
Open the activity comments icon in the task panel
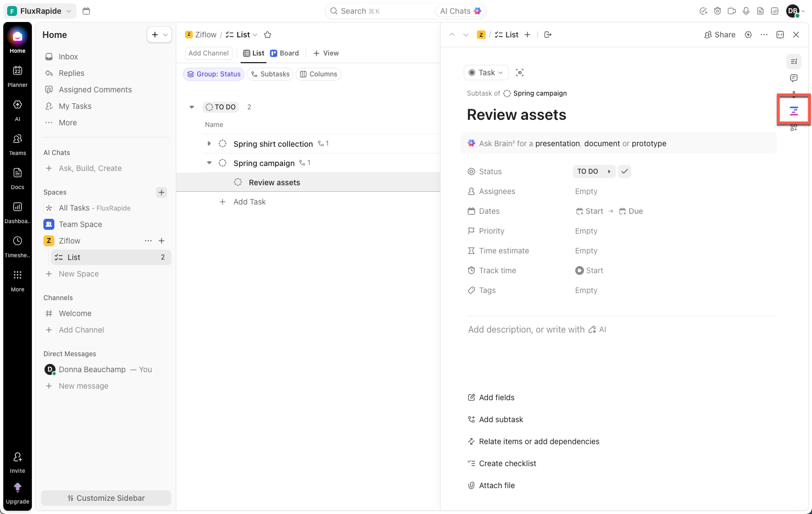click(794, 78)
